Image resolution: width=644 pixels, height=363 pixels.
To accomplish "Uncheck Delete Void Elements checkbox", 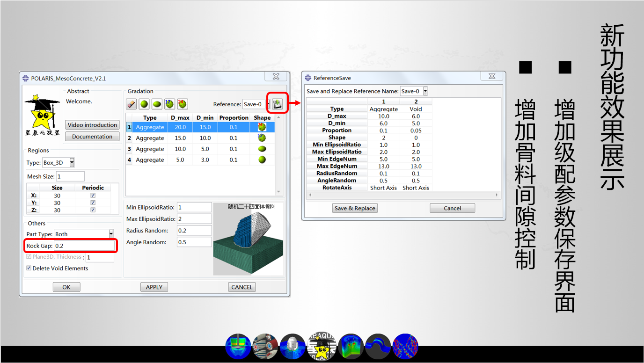I will 29,269.
